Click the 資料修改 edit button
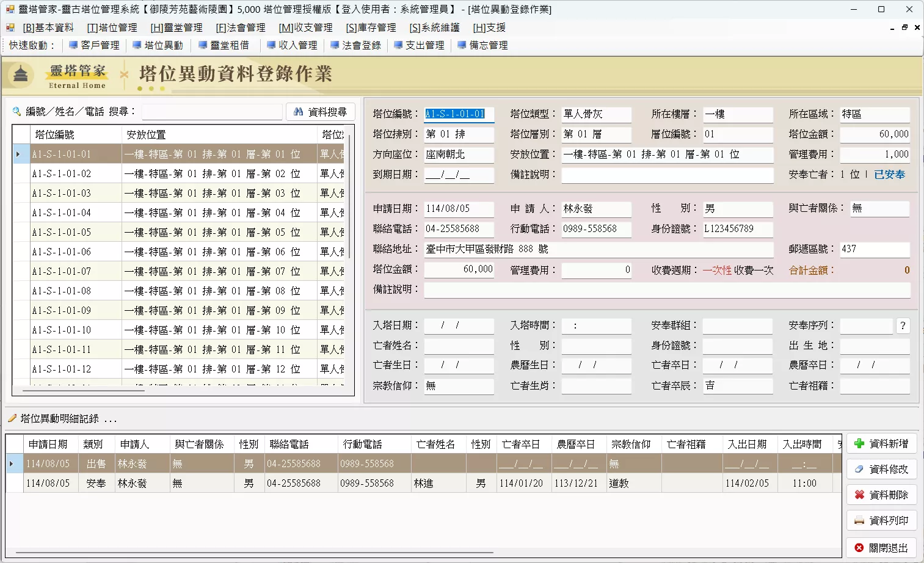Screen dimensions: 924x563 882,470
